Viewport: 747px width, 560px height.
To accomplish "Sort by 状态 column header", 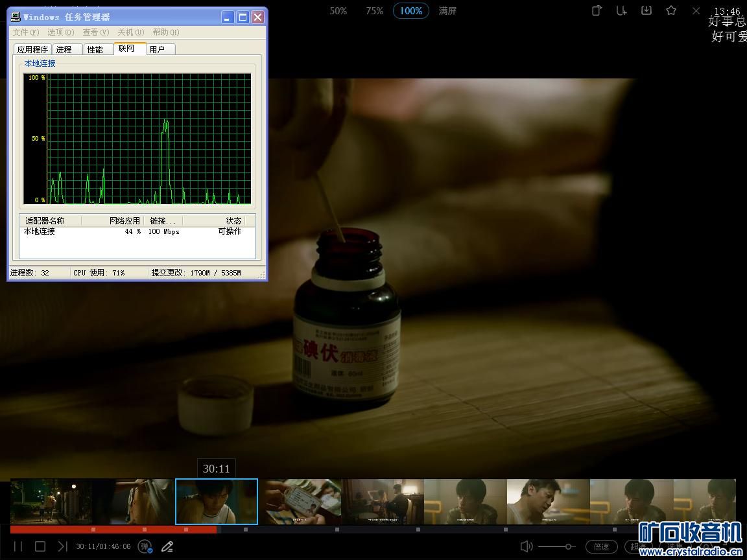I will 213,221.
